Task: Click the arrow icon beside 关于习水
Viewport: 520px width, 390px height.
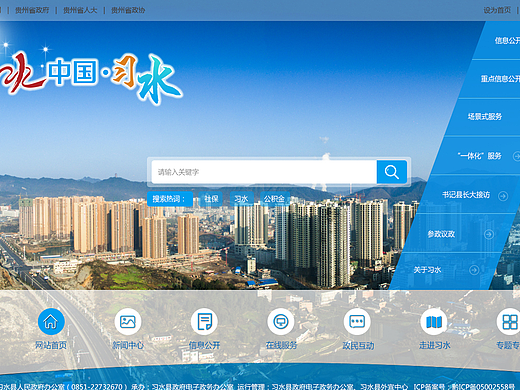Action: 474,270
